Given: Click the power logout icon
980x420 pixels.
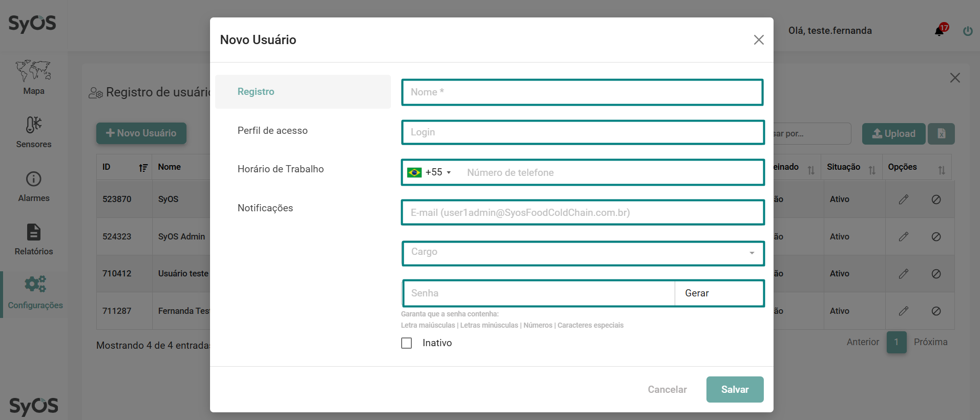Looking at the screenshot, I should 968,31.
